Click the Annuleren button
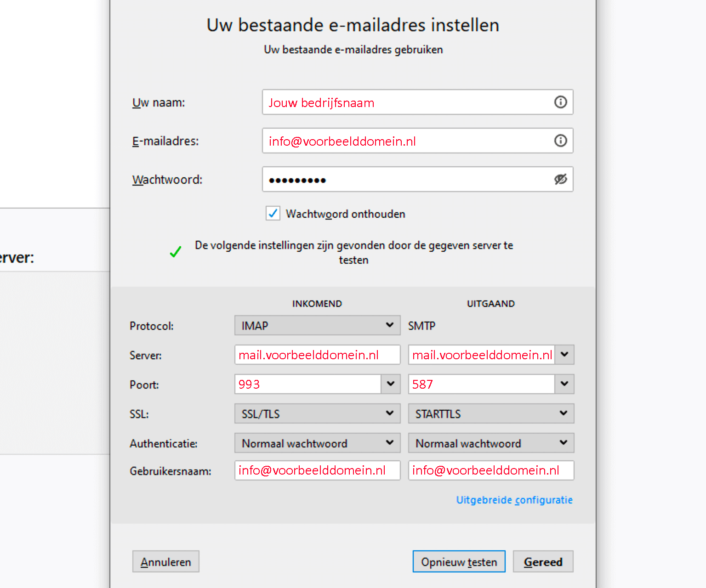The image size is (706, 588). coord(165,561)
